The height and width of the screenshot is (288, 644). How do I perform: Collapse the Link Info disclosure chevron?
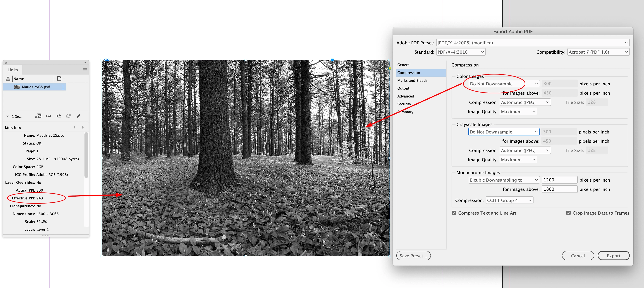click(x=7, y=116)
